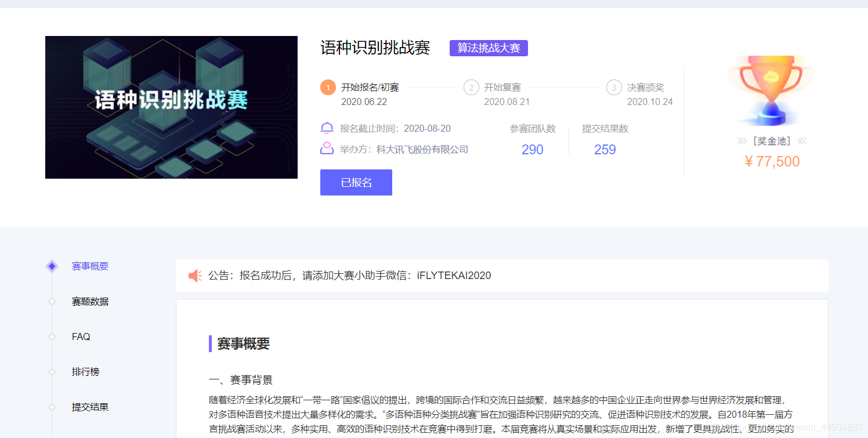Viewport: 868px width, 438px height.
Task: Click step circle 2 for 开始复赛
Action: coord(471,87)
